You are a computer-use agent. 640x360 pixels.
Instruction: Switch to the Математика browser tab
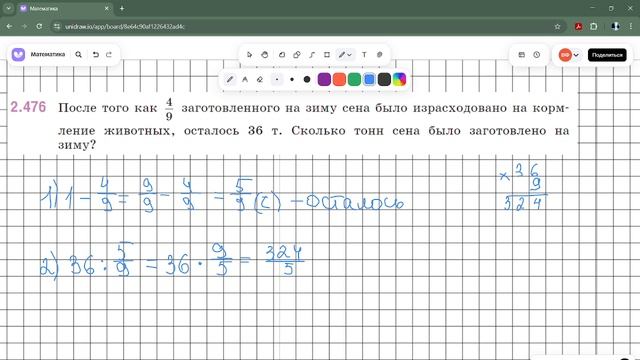click(x=65, y=8)
